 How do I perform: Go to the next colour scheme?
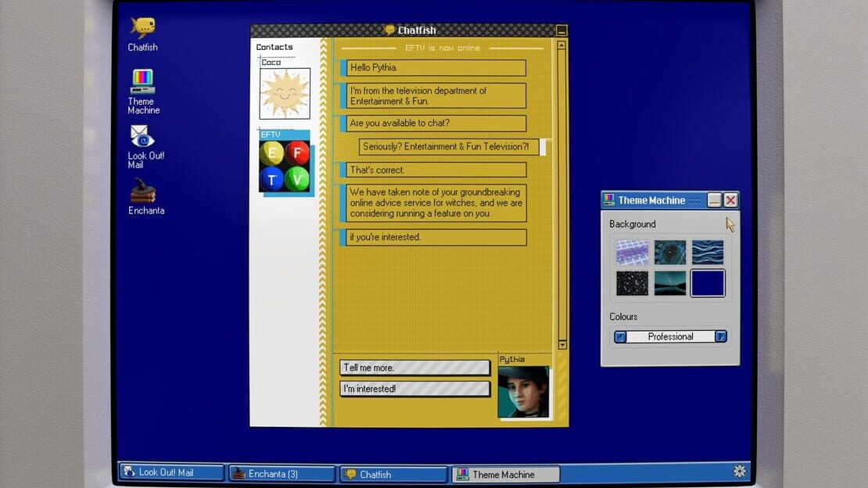(x=721, y=337)
